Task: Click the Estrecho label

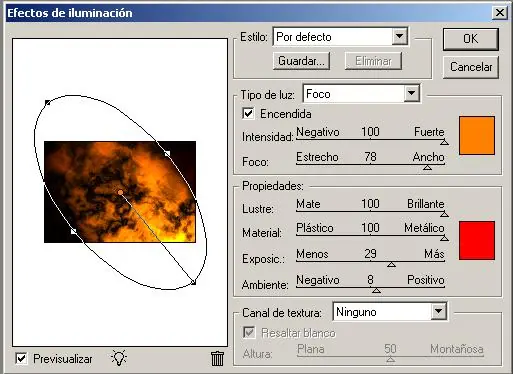Action: pos(317,157)
